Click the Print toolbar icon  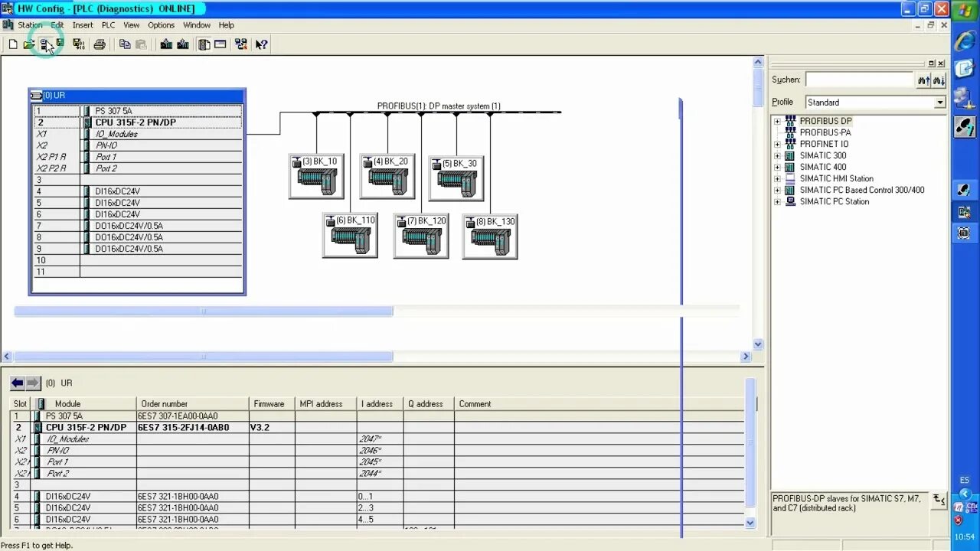(x=100, y=44)
